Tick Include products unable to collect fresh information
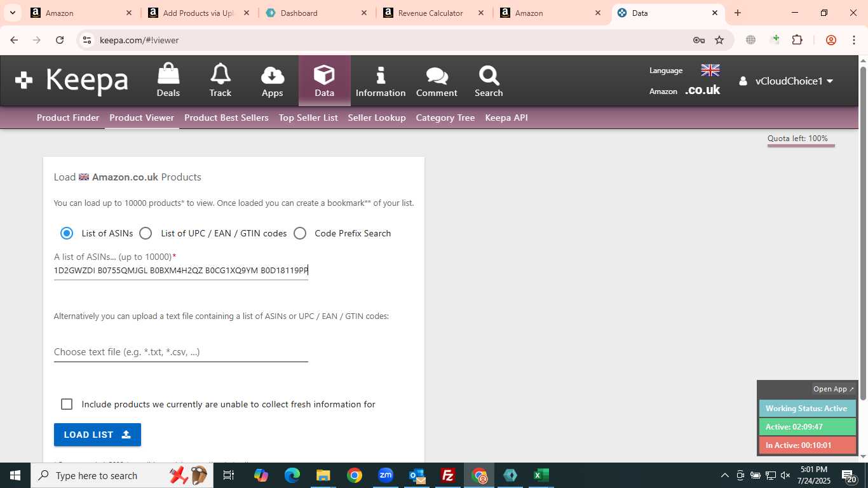 click(x=67, y=404)
